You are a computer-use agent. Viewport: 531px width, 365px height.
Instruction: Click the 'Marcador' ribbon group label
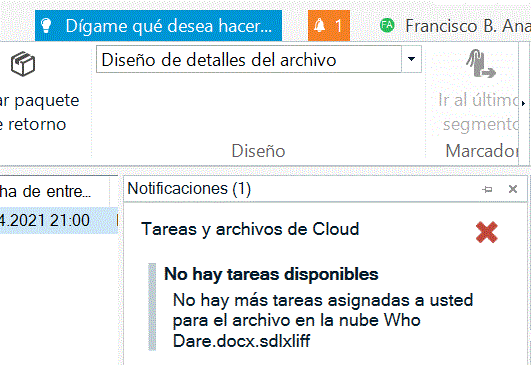pyautogui.click(x=482, y=151)
